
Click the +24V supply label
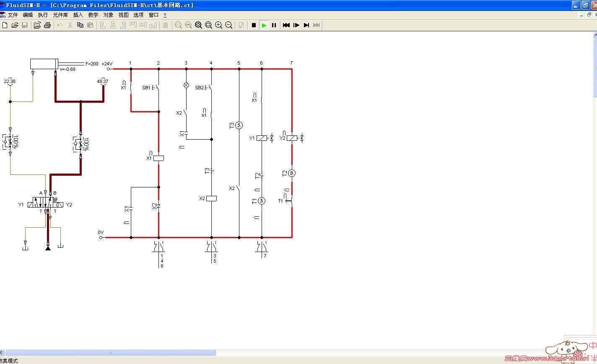tap(107, 64)
